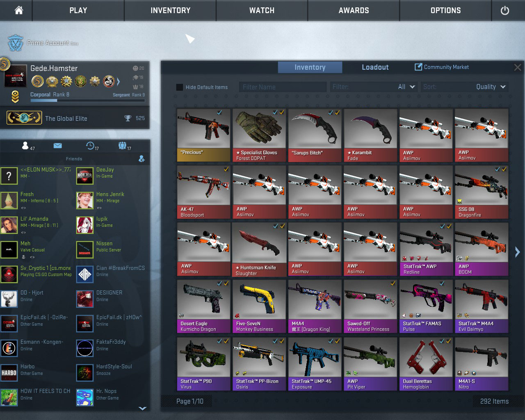
Task: Open the WATCH menu
Action: pos(262,10)
